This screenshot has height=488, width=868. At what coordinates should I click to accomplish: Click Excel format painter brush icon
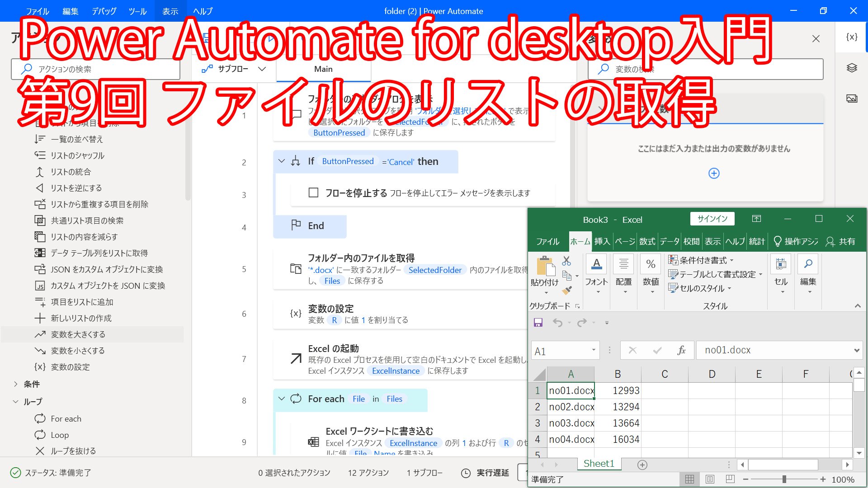(566, 290)
